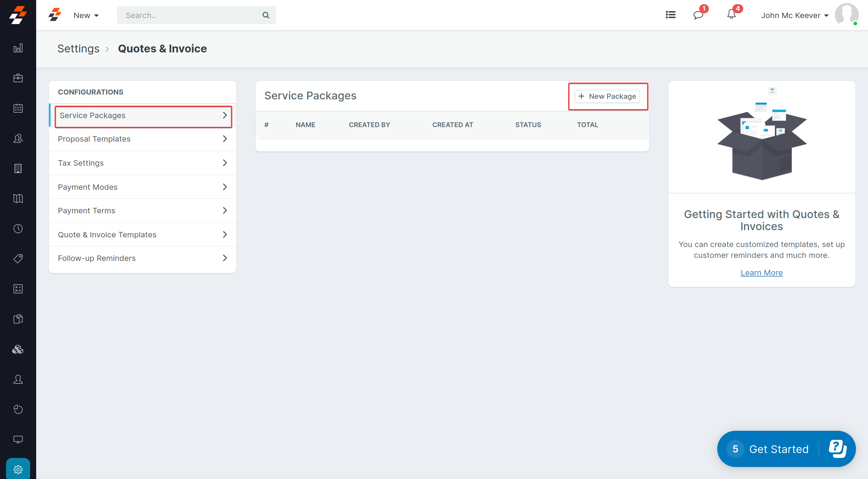Click the briefcase jobs sidebar icon

pos(18,78)
